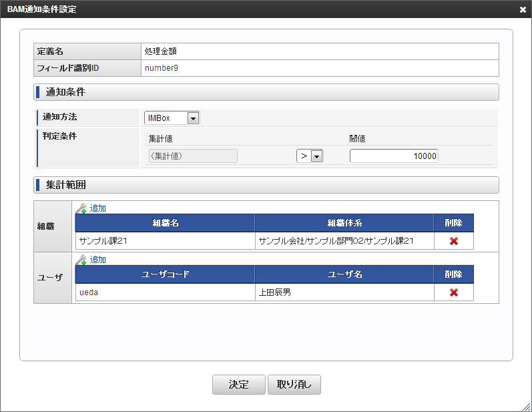Close the BAM通知条件設定 dialog
Image resolution: width=532 pixels, height=412 pixels.
(523, 9)
